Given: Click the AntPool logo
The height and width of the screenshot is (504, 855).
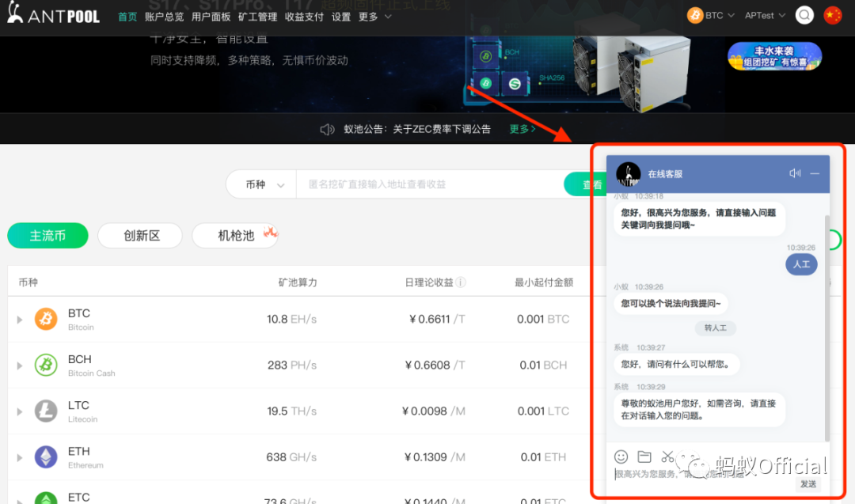Looking at the screenshot, I should click(54, 13).
